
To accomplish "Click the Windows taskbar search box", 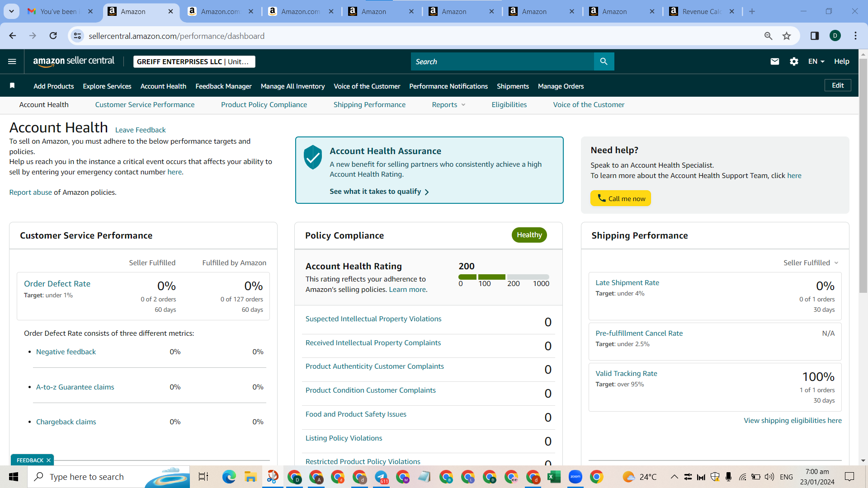I will (108, 477).
